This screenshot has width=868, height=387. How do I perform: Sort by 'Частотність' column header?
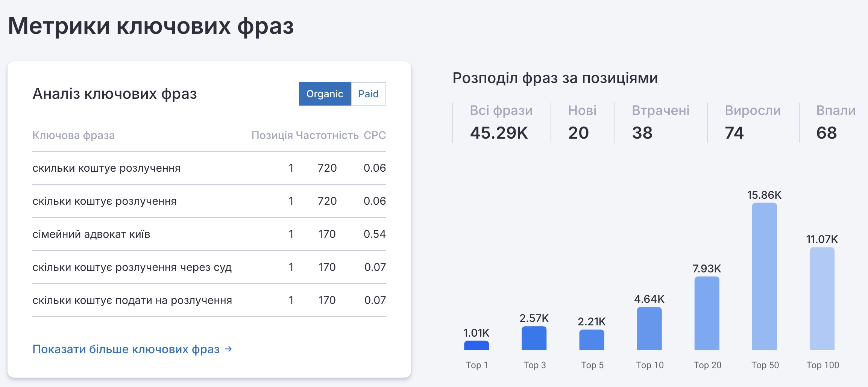(327, 135)
